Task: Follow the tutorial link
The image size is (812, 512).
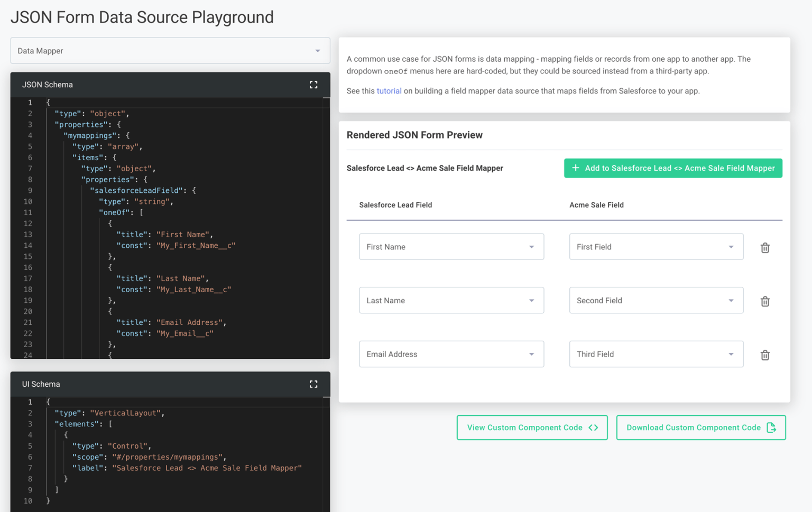Action: pos(389,91)
